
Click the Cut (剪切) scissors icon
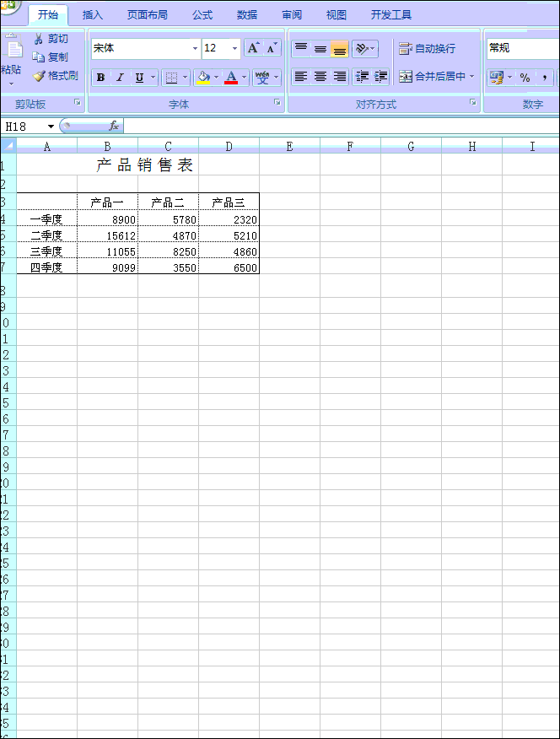coord(39,39)
